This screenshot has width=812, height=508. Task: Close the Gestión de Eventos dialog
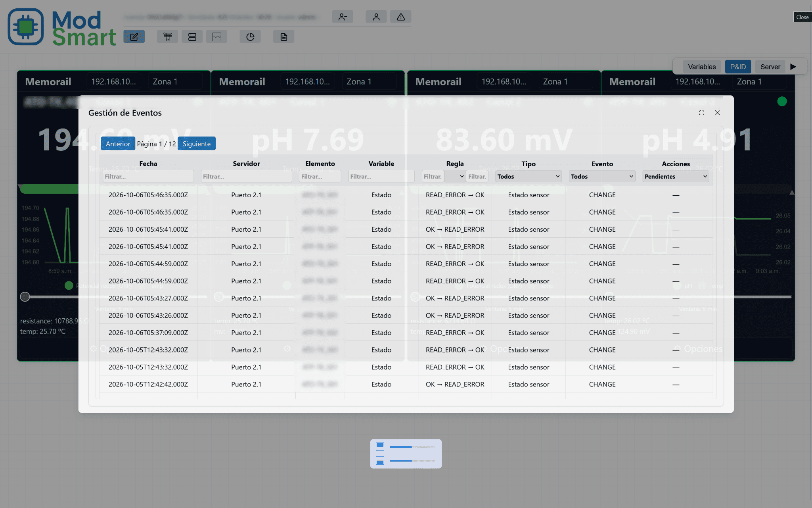[x=717, y=113]
